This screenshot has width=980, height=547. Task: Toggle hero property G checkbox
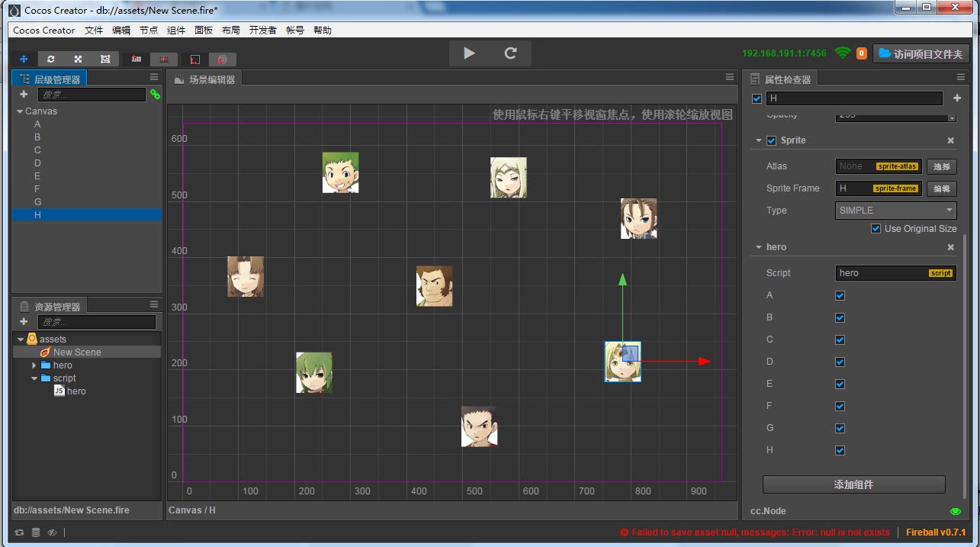tap(840, 428)
